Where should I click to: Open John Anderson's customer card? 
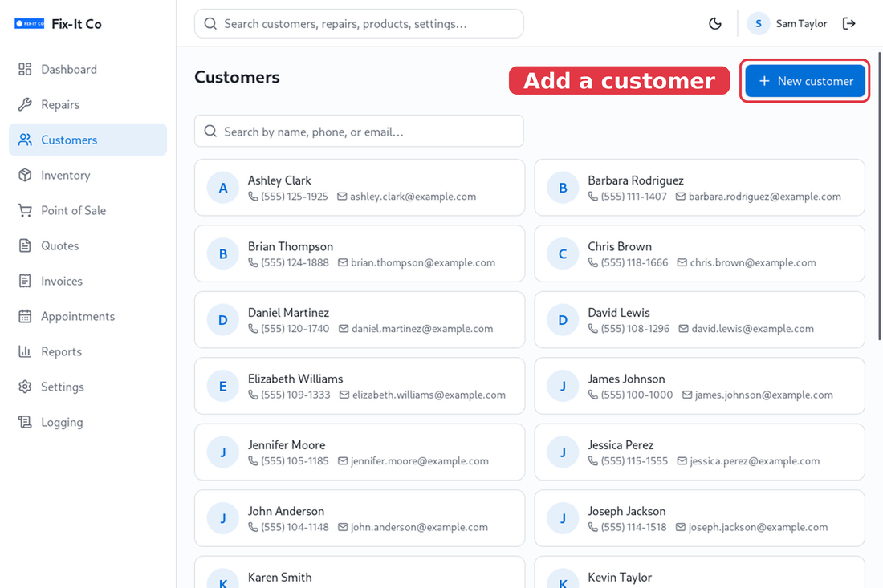point(360,518)
